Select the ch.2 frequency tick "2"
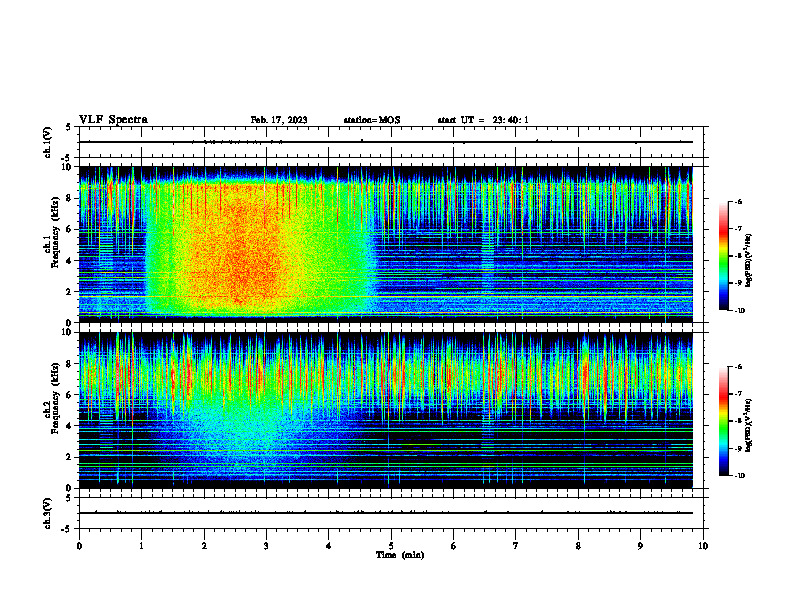Image resolution: width=792 pixels, height=612 pixels. [x=69, y=457]
